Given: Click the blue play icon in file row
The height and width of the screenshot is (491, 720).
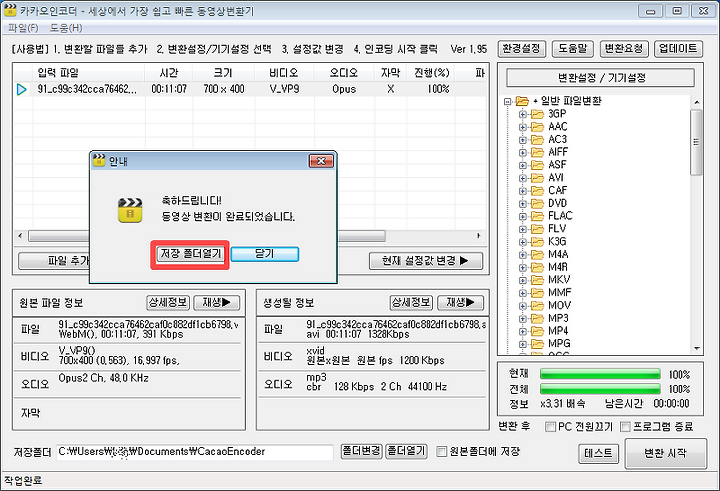Looking at the screenshot, I should 22,89.
